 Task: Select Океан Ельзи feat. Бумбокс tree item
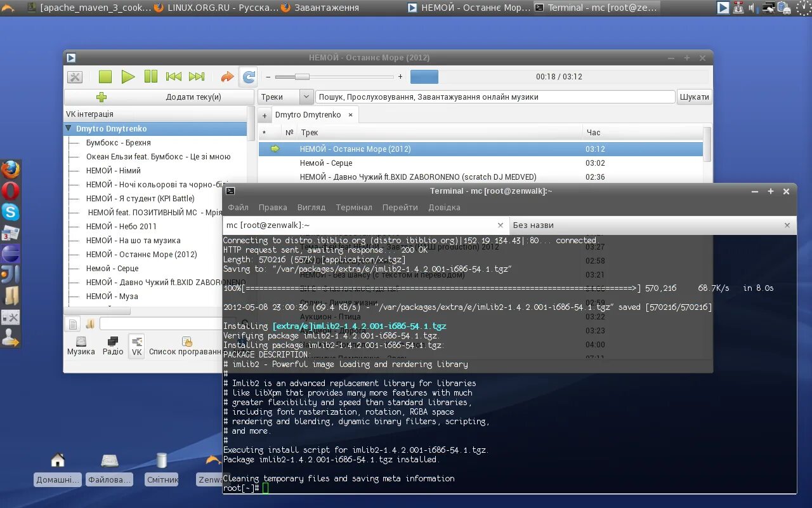point(159,157)
